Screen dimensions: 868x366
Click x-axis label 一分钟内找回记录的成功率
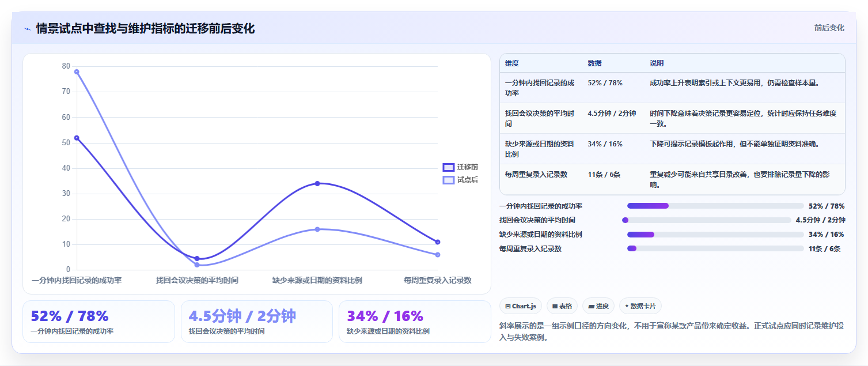tap(77, 280)
